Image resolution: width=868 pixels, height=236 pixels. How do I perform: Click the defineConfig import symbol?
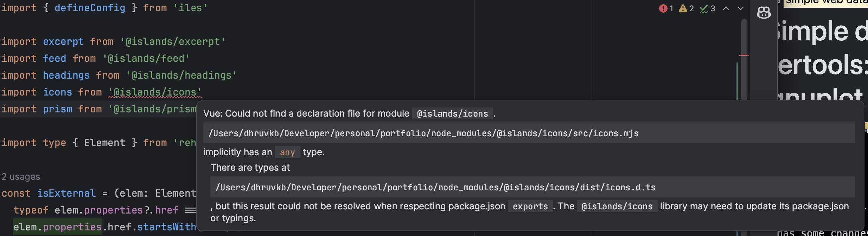click(90, 7)
